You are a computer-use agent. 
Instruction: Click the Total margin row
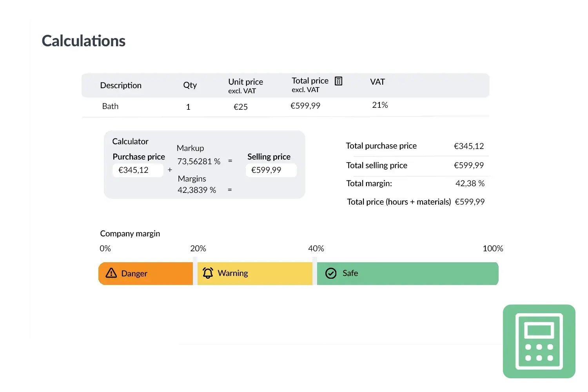coord(416,183)
